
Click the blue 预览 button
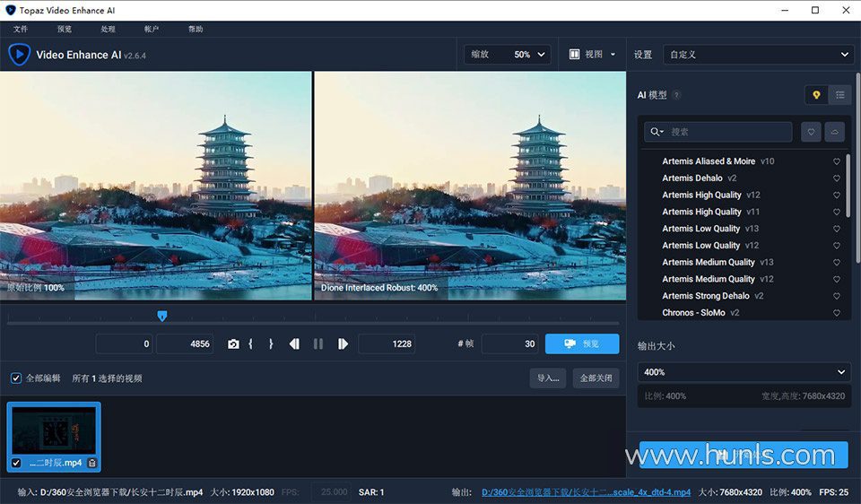[582, 344]
